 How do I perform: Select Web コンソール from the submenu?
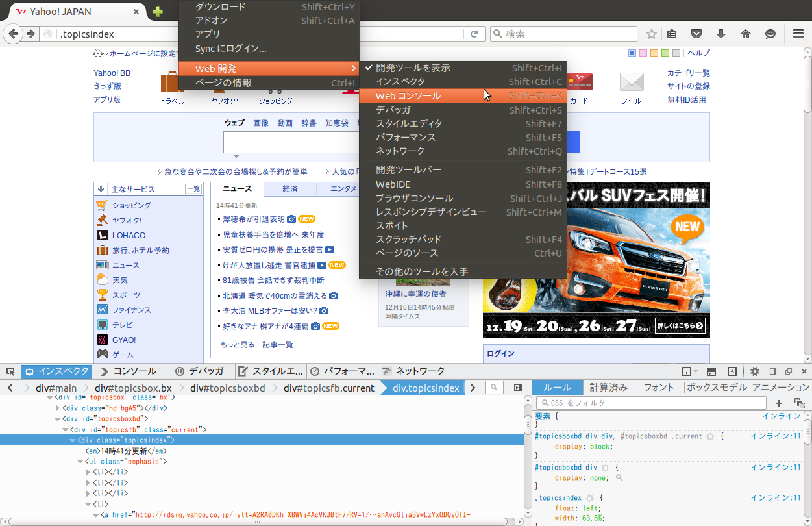[x=408, y=96]
